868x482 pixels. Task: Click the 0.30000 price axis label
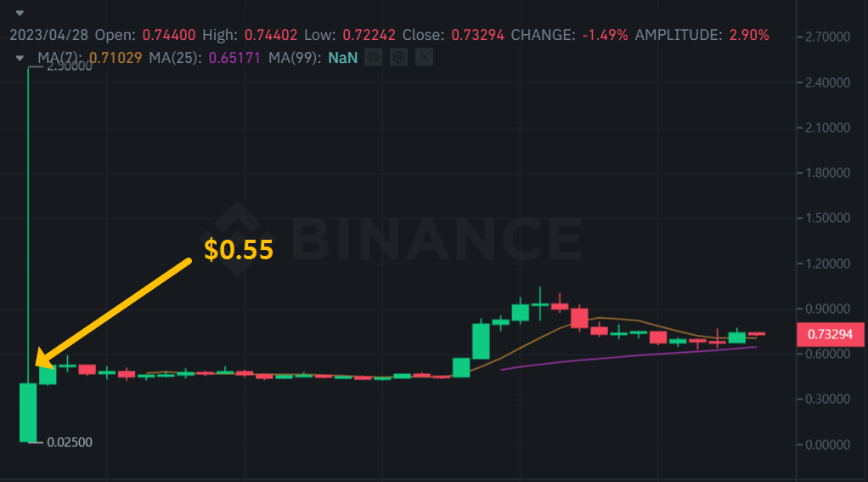coord(827,399)
